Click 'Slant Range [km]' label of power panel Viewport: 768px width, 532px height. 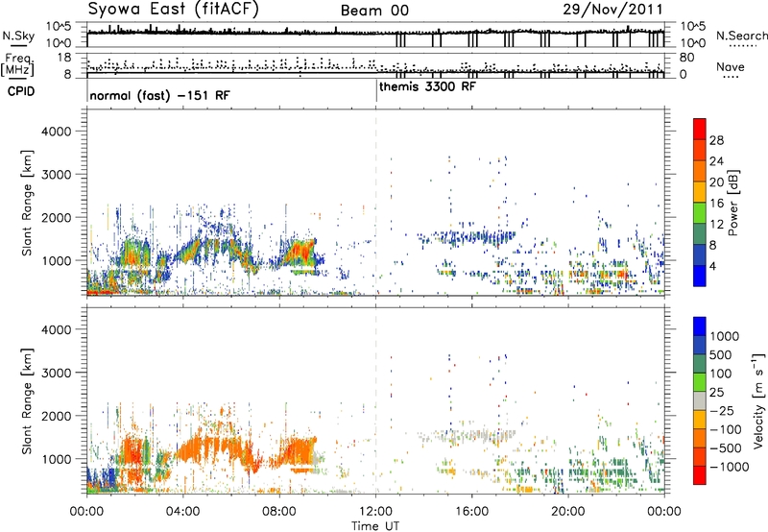click(x=27, y=203)
